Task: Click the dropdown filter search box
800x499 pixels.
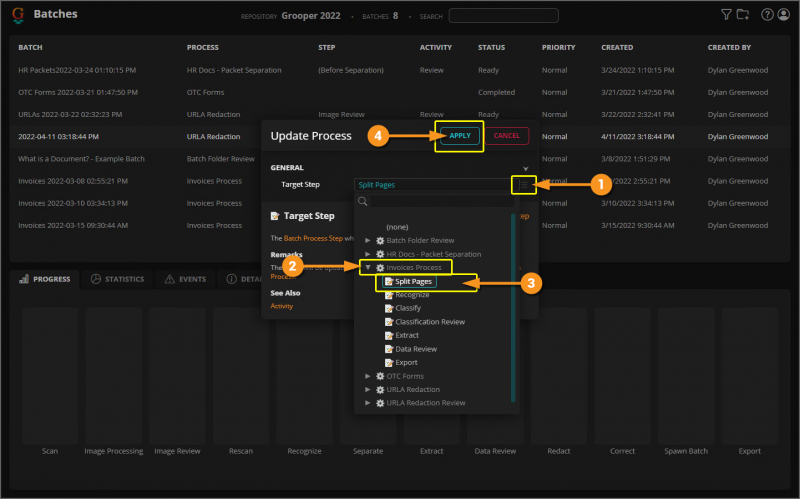Action: pyautogui.click(x=441, y=201)
